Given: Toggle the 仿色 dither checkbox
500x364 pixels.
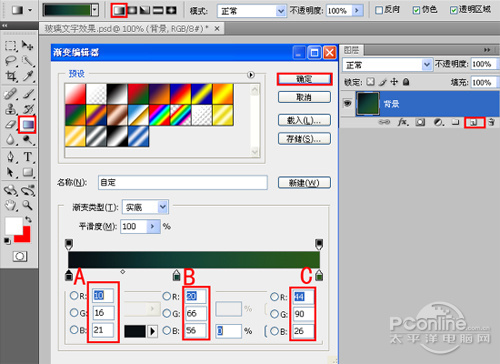Looking at the screenshot, I should click(x=416, y=10).
